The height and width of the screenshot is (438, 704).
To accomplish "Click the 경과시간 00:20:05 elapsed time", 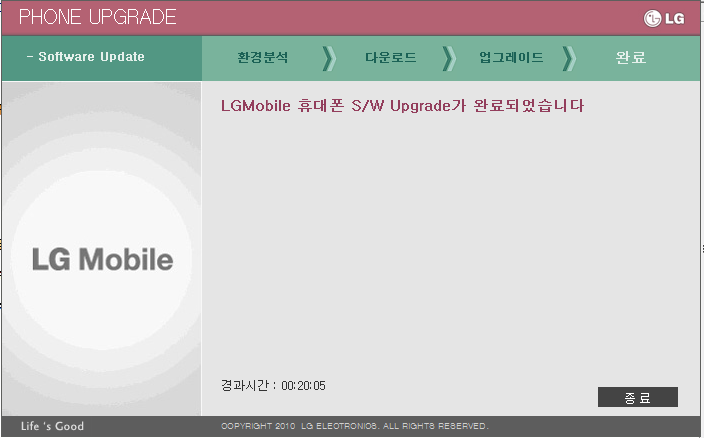I will (x=273, y=385).
